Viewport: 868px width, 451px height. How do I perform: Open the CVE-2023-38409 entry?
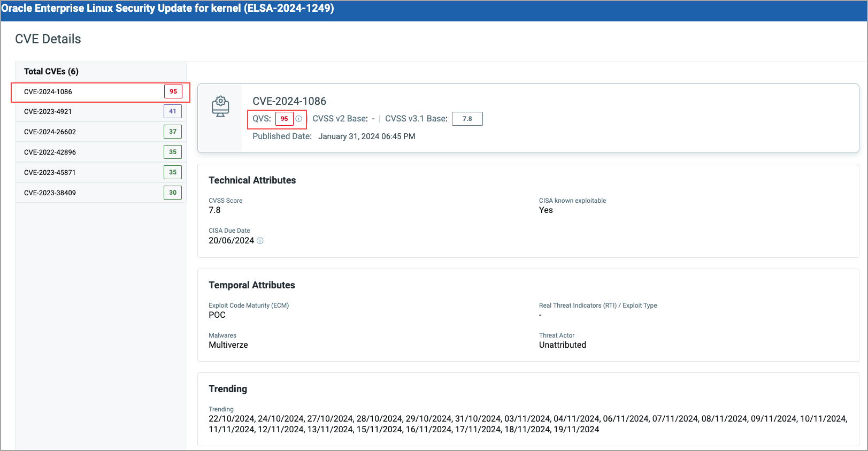50,193
